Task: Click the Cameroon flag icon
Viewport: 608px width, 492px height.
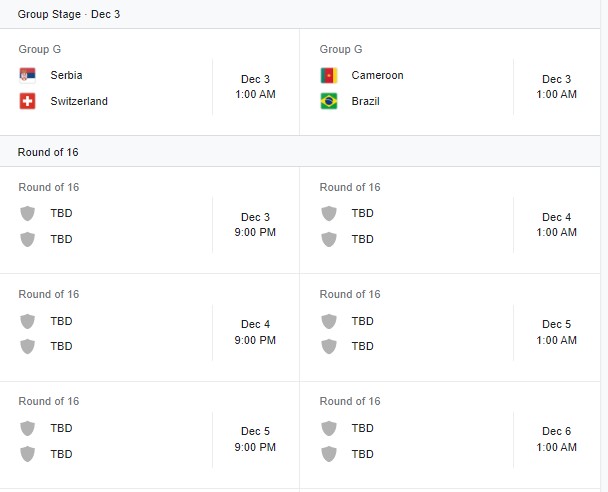Action: click(328, 75)
